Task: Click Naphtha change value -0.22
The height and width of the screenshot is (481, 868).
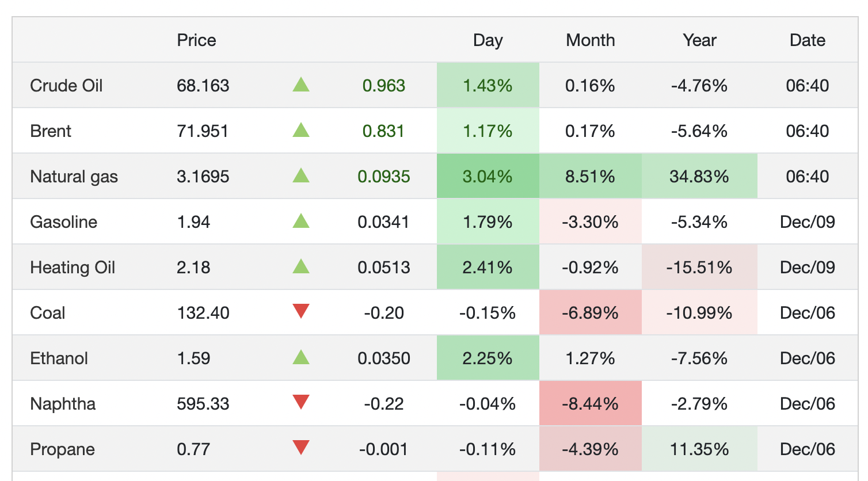Action: click(x=383, y=404)
